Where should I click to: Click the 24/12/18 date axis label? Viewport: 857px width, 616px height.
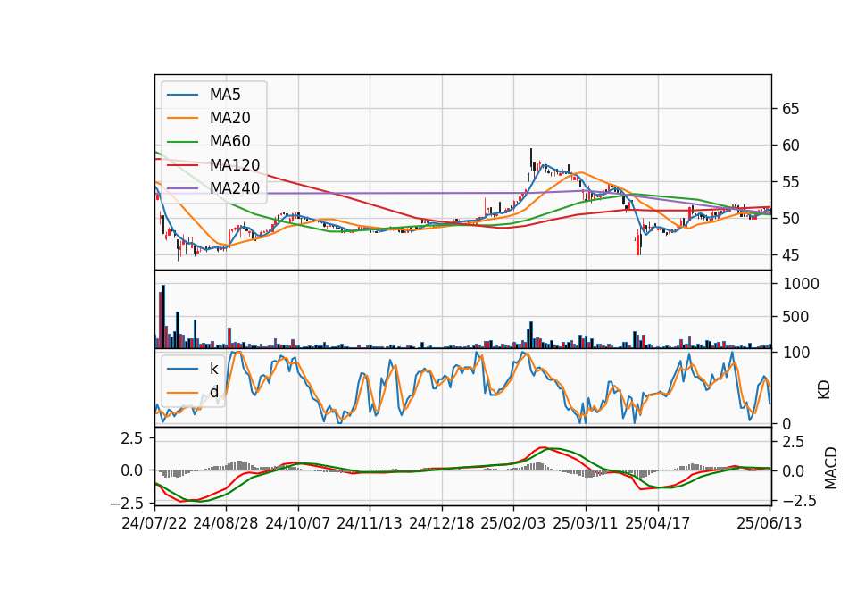(x=442, y=523)
